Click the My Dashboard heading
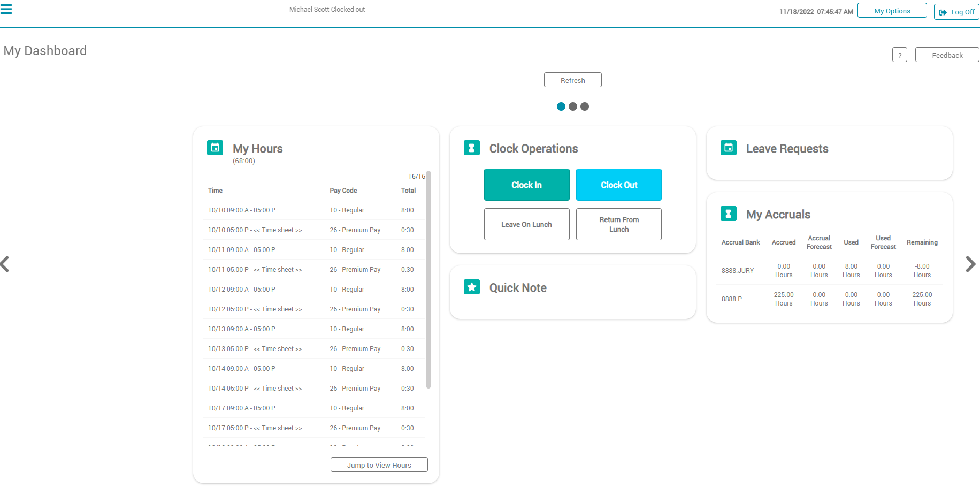 [45, 51]
